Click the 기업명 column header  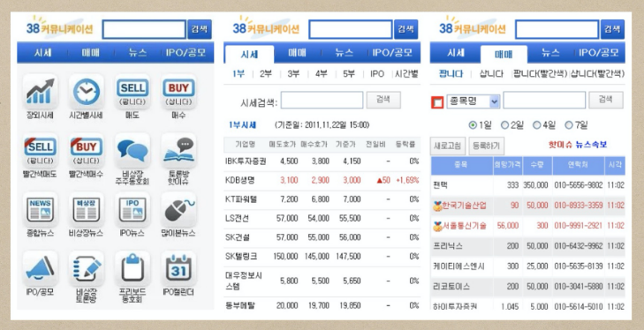pyautogui.click(x=246, y=145)
